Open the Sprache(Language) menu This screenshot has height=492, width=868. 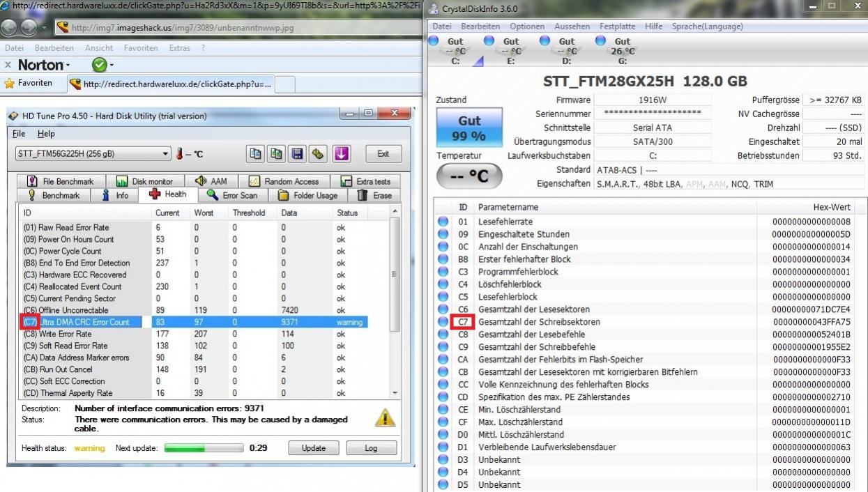(x=708, y=26)
